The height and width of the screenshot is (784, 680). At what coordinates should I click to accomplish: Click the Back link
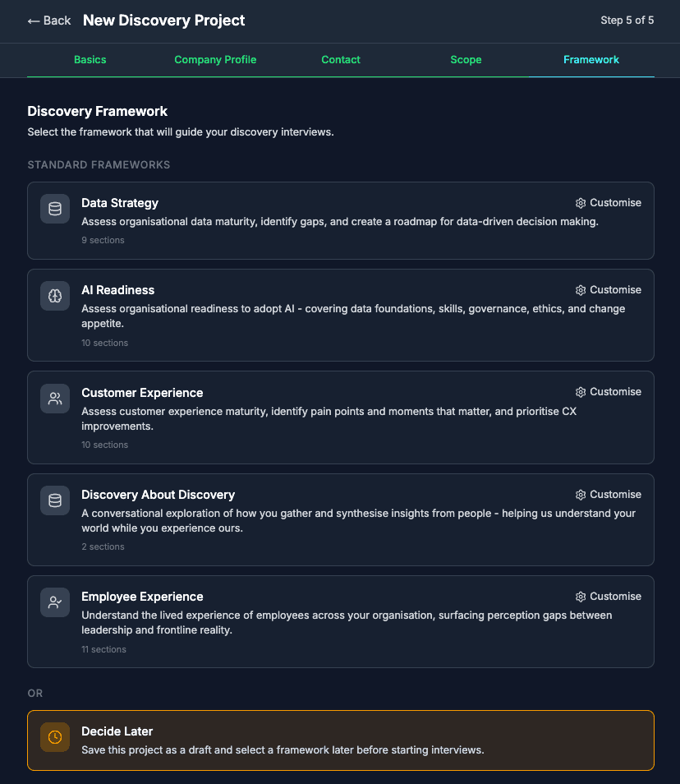point(48,20)
